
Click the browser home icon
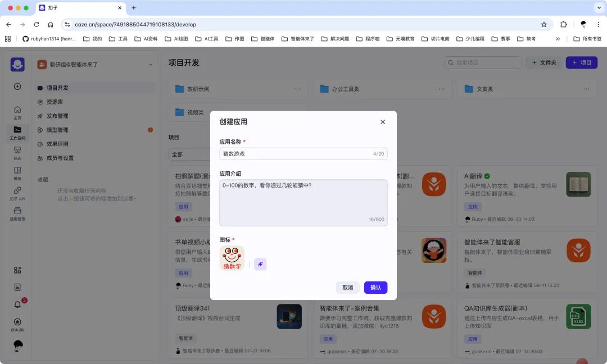[x=51, y=24]
